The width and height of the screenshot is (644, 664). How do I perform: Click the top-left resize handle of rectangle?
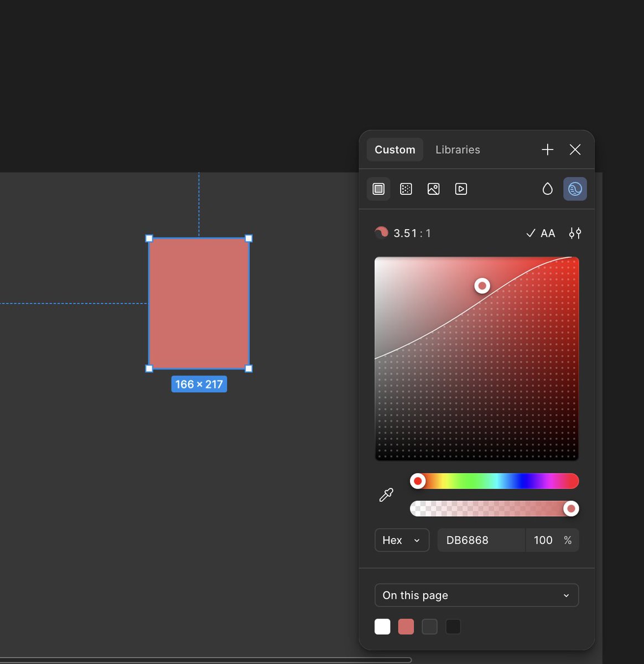(149, 238)
